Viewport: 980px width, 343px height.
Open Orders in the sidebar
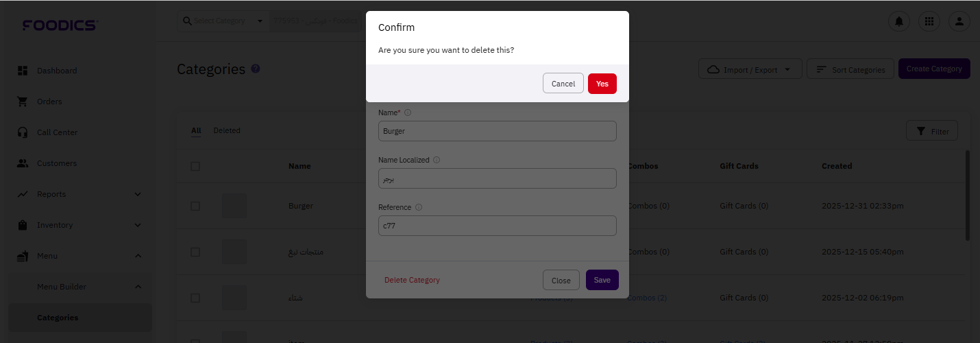tap(49, 102)
